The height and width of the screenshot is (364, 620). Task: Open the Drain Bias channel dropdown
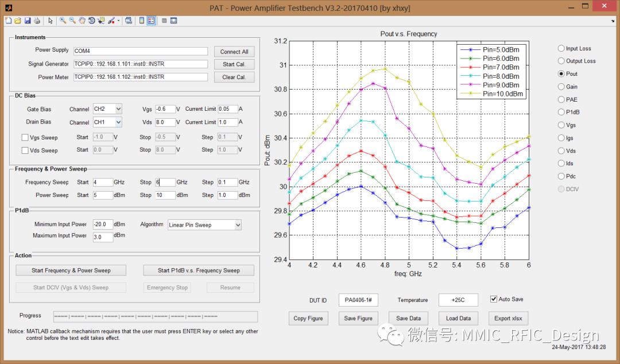(x=107, y=122)
